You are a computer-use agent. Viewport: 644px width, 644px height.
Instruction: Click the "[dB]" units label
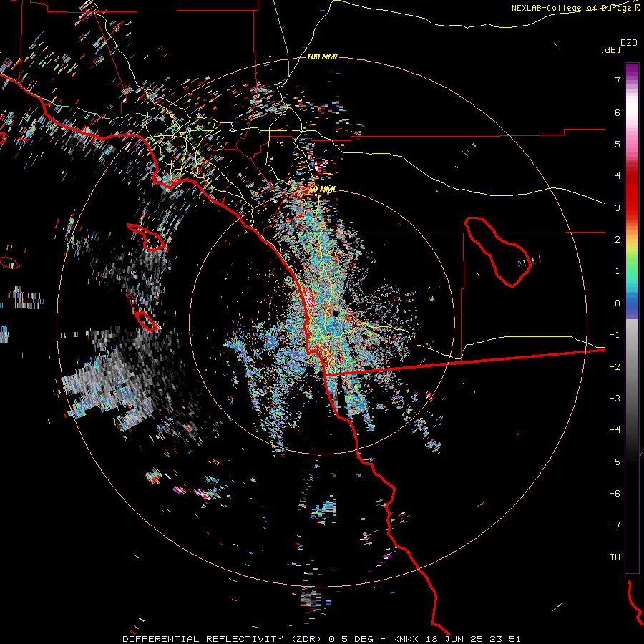611,49
